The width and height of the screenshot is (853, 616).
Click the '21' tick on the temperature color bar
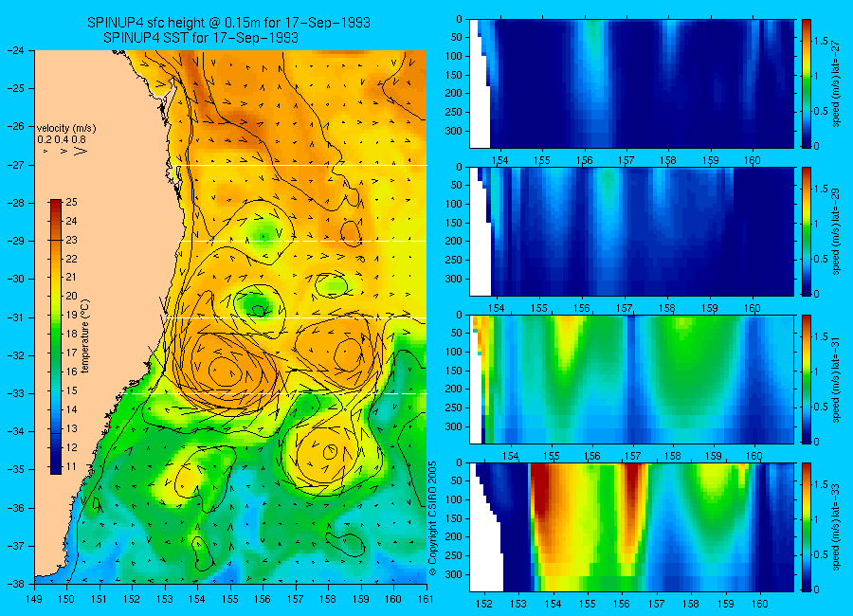(71, 277)
